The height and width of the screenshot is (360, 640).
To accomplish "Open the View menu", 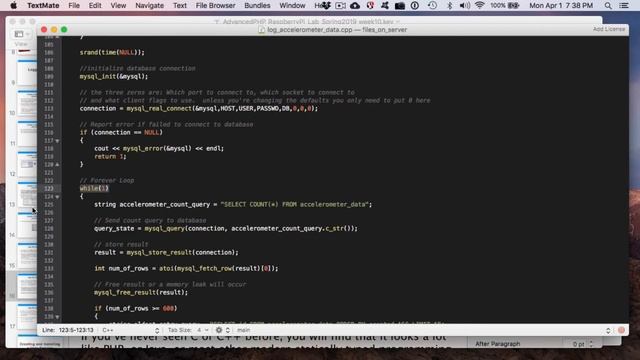I will click(x=118, y=6).
